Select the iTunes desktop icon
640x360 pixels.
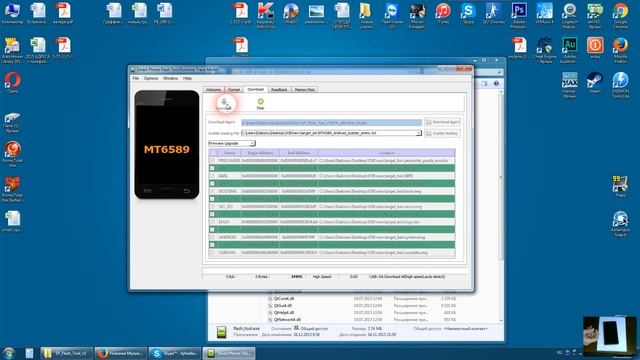click(x=443, y=13)
